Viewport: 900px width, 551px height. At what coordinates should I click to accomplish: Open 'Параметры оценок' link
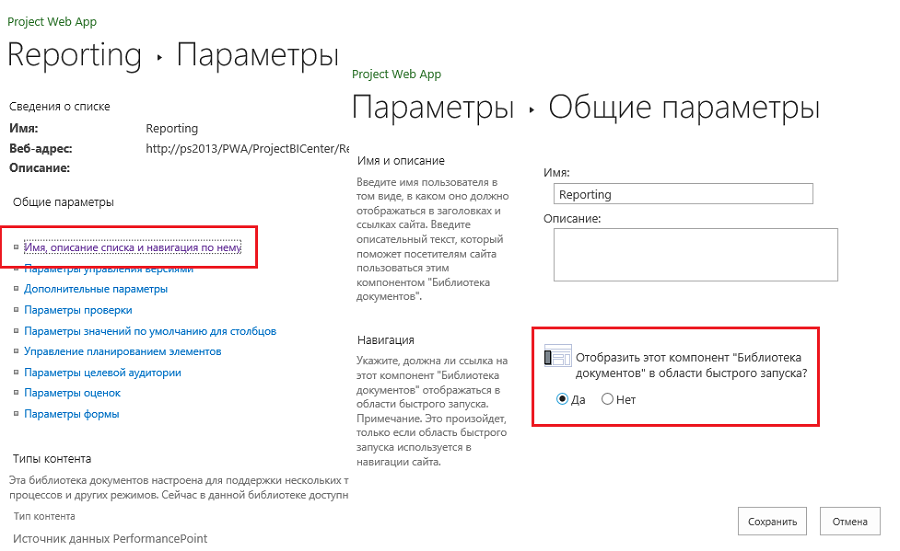point(72,393)
